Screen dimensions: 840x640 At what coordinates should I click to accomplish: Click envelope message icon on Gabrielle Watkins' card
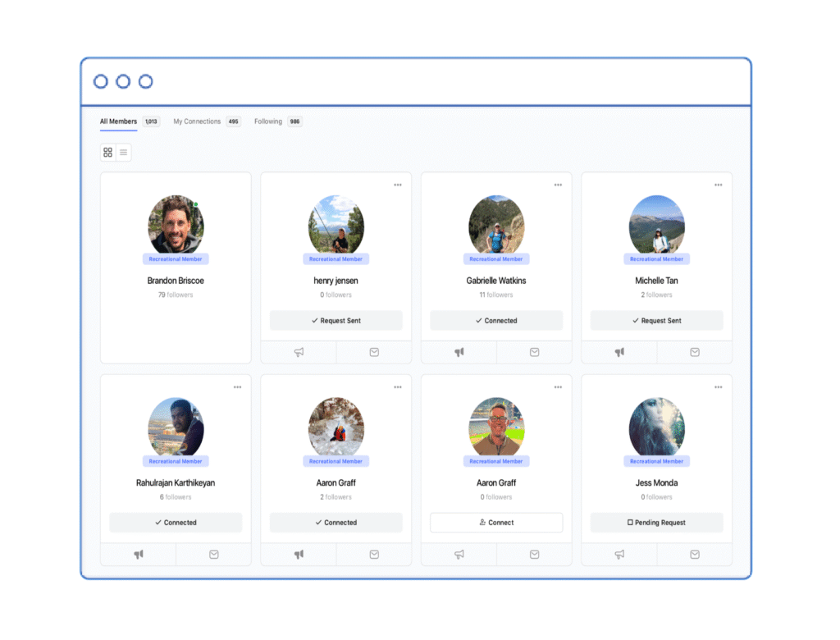(534, 352)
